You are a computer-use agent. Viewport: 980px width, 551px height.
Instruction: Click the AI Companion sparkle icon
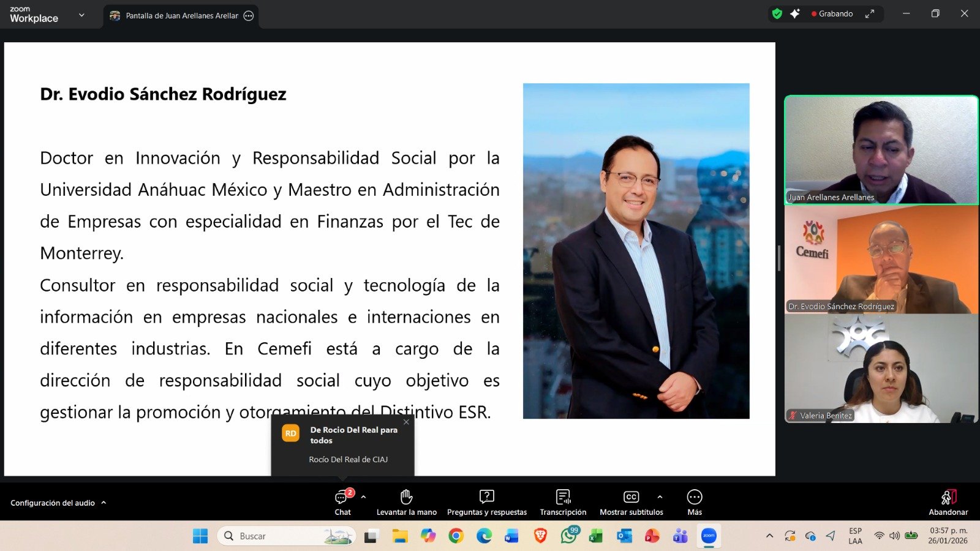[795, 14]
